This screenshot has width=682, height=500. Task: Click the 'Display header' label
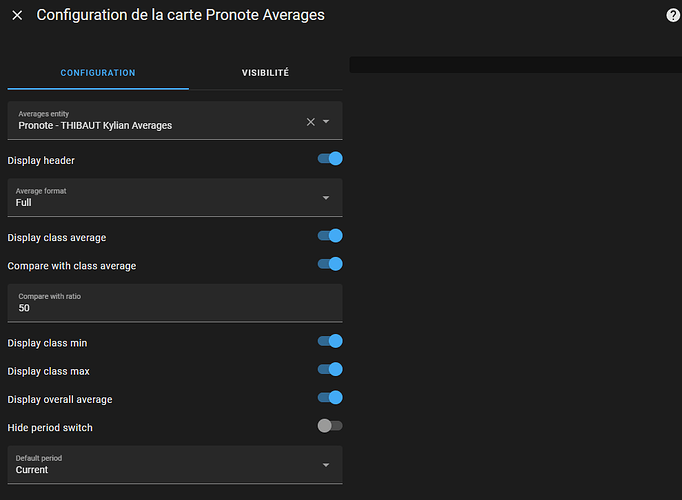pyautogui.click(x=41, y=160)
